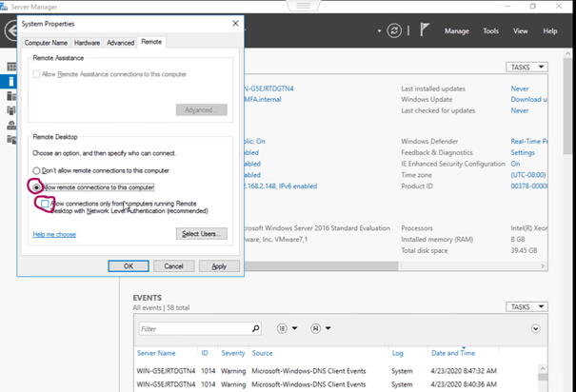Open the Tools menu
The image size is (576, 392).
(x=490, y=30)
